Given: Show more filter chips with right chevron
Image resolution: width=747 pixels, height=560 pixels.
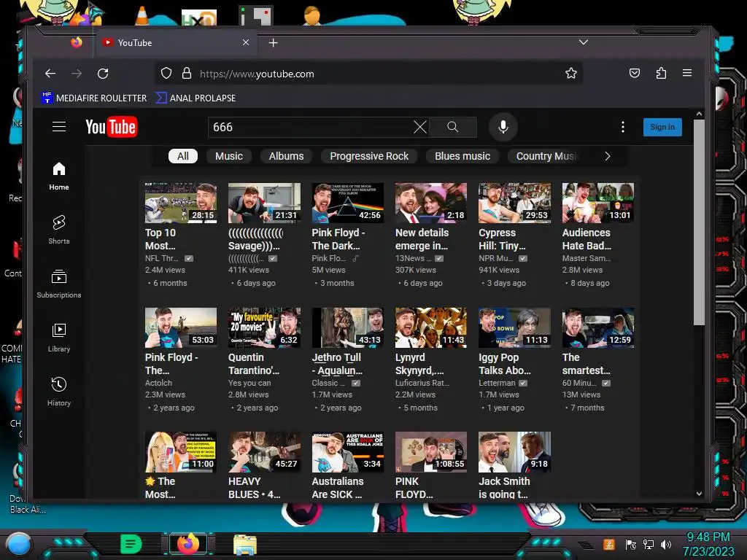Looking at the screenshot, I should point(608,156).
